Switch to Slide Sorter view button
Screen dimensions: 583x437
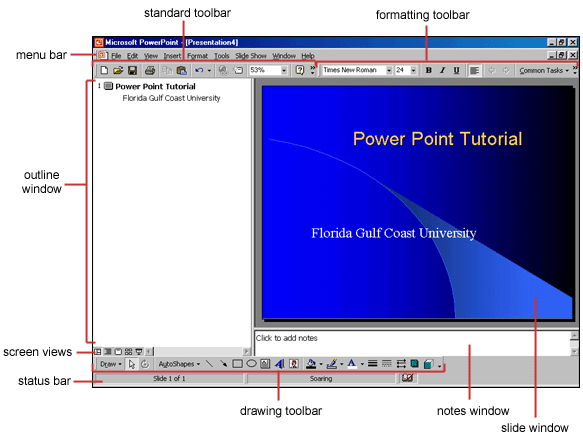[x=129, y=351]
